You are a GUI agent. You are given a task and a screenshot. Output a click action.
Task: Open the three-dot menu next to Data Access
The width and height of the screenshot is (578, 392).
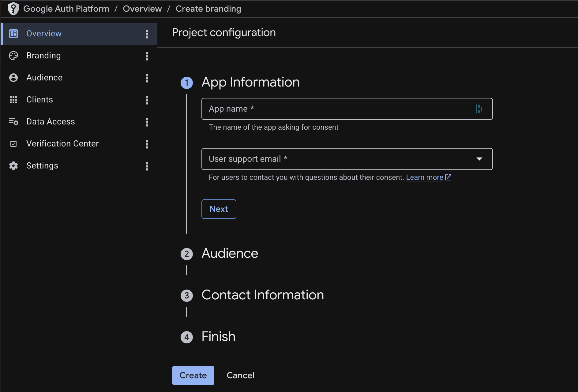click(147, 122)
